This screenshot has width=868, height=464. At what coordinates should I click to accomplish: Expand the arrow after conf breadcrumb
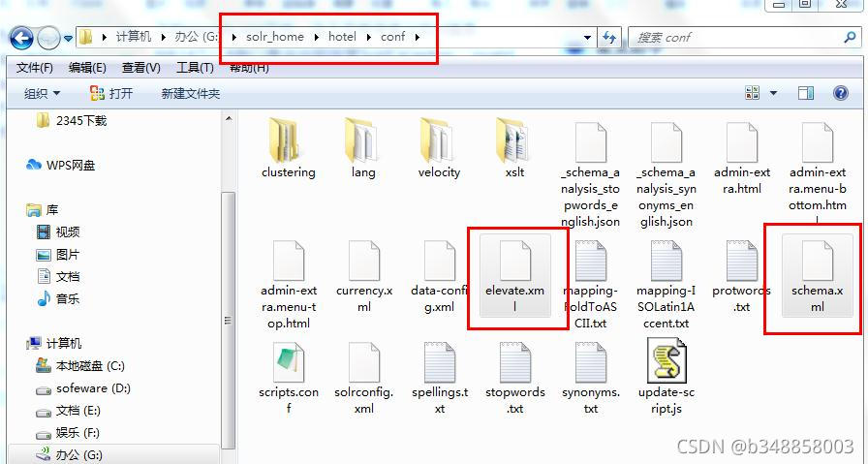coord(418,37)
